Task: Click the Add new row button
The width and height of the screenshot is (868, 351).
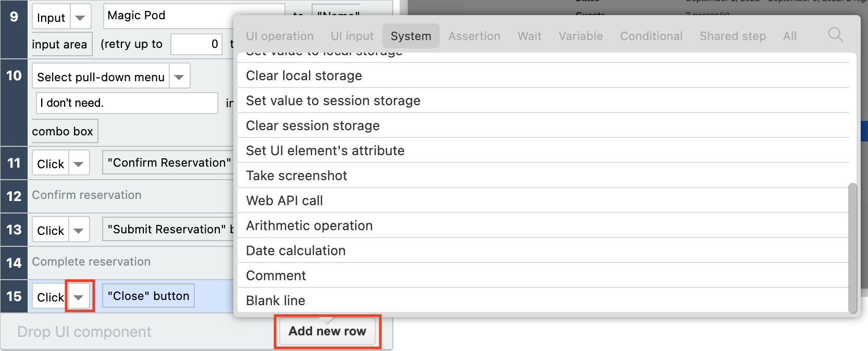Action: [327, 331]
